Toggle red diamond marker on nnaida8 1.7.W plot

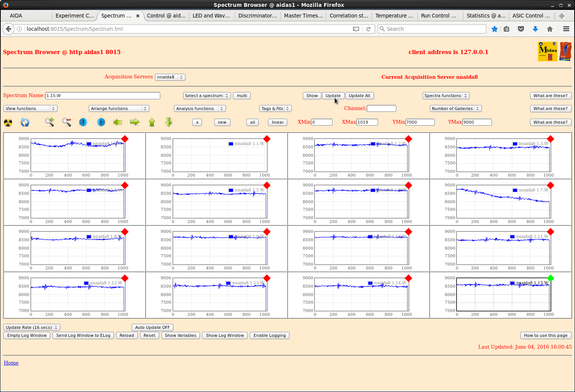click(551, 185)
